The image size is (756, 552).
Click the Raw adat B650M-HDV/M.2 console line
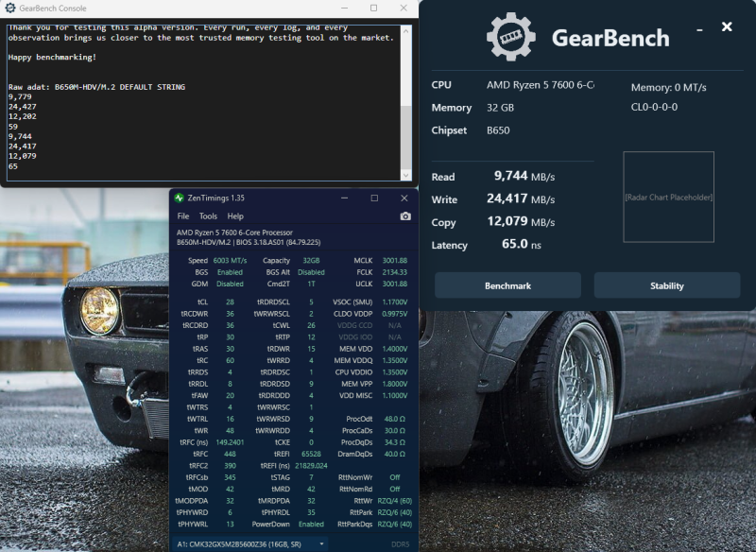(x=96, y=87)
